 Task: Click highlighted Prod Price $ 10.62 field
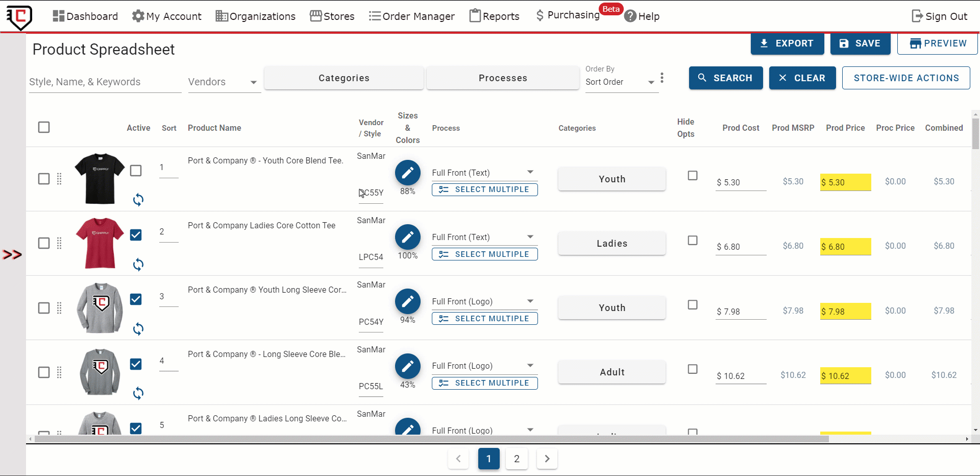845,376
